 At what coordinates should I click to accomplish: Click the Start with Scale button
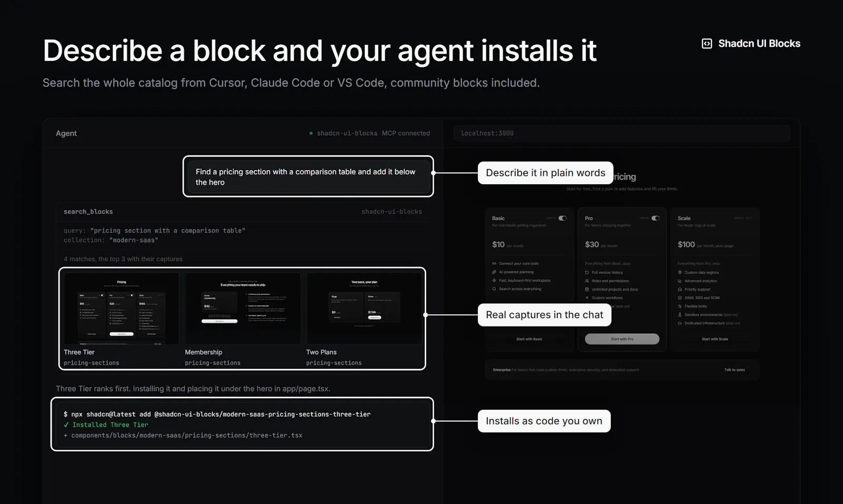pyautogui.click(x=715, y=339)
